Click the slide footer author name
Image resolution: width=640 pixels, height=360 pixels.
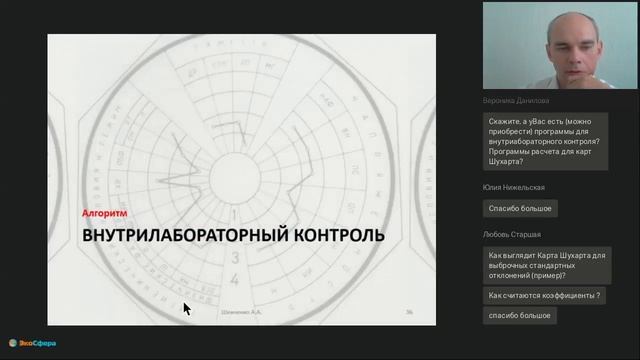241,312
